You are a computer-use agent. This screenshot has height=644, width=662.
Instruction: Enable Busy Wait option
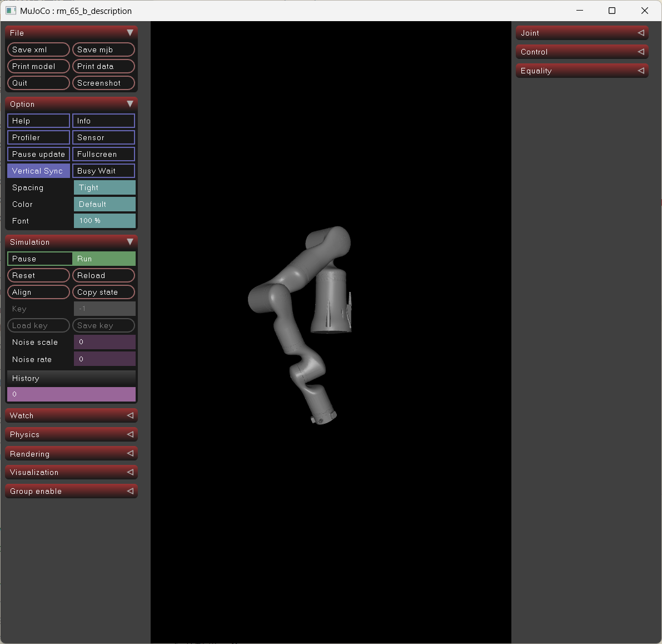click(103, 171)
